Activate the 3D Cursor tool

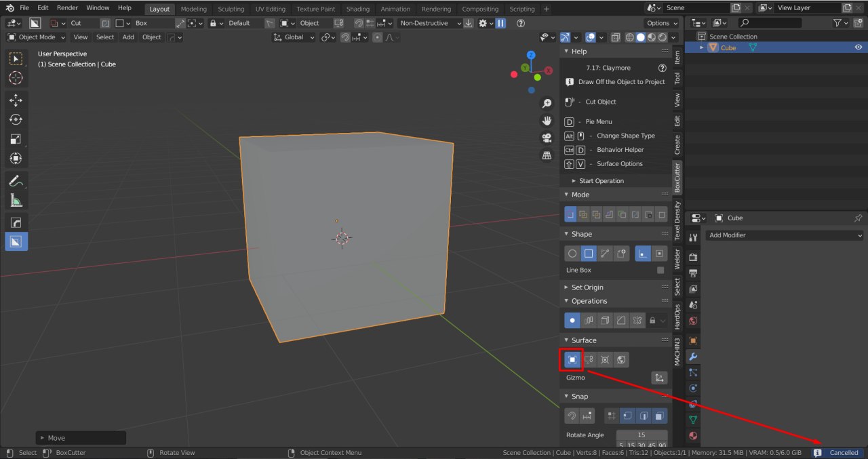16,79
